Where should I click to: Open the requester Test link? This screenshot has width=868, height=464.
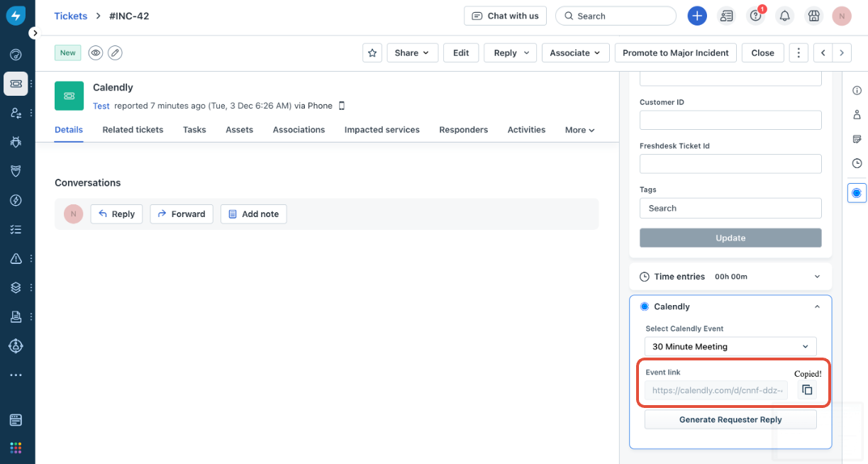[x=101, y=106]
